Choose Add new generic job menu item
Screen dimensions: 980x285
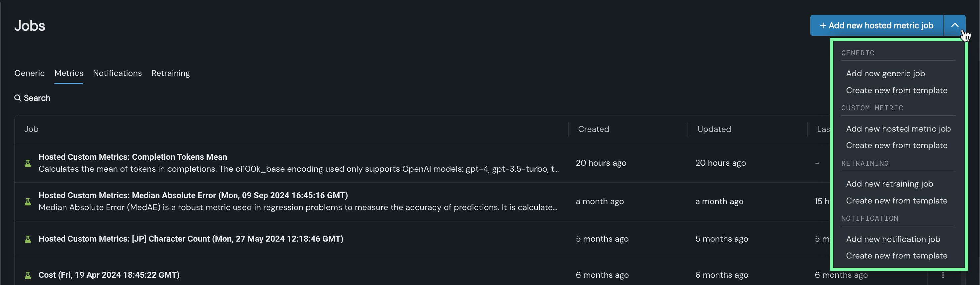coord(885,74)
